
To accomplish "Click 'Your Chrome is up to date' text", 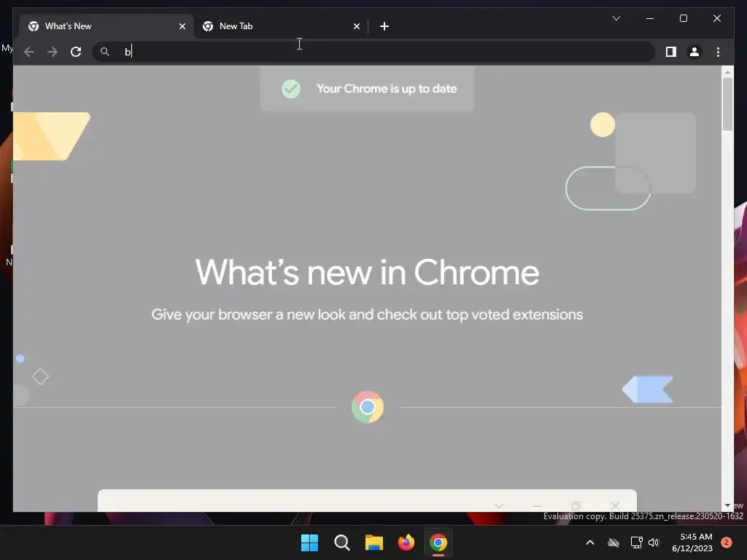I will [387, 88].
